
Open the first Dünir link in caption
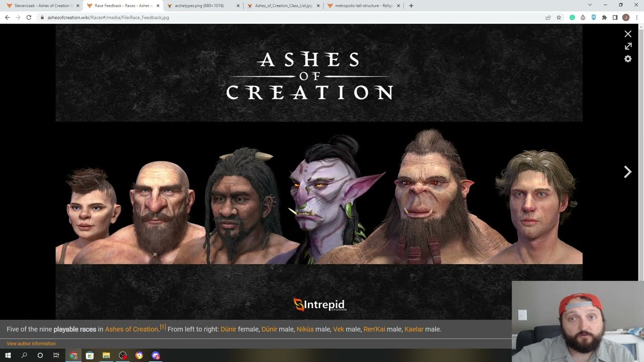coord(228,329)
